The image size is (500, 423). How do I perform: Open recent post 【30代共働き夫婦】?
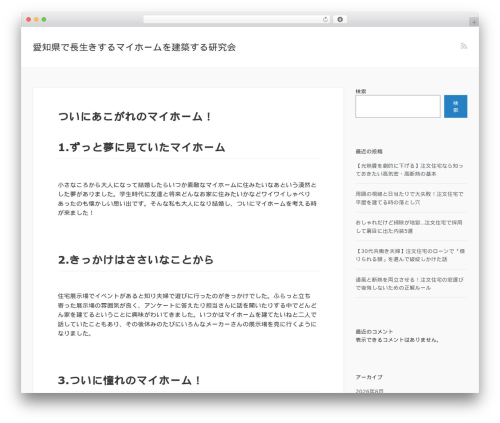(x=410, y=255)
